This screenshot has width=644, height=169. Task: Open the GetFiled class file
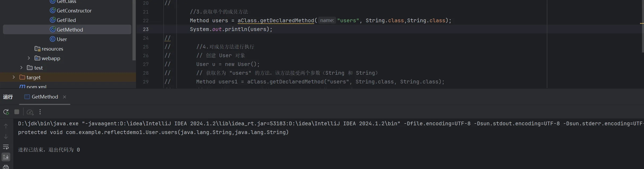[66, 20]
